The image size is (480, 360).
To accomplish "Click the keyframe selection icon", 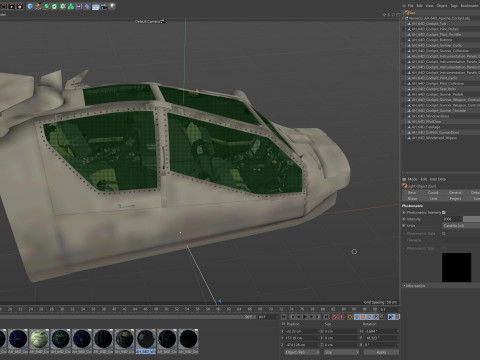I will (x=350, y=317).
